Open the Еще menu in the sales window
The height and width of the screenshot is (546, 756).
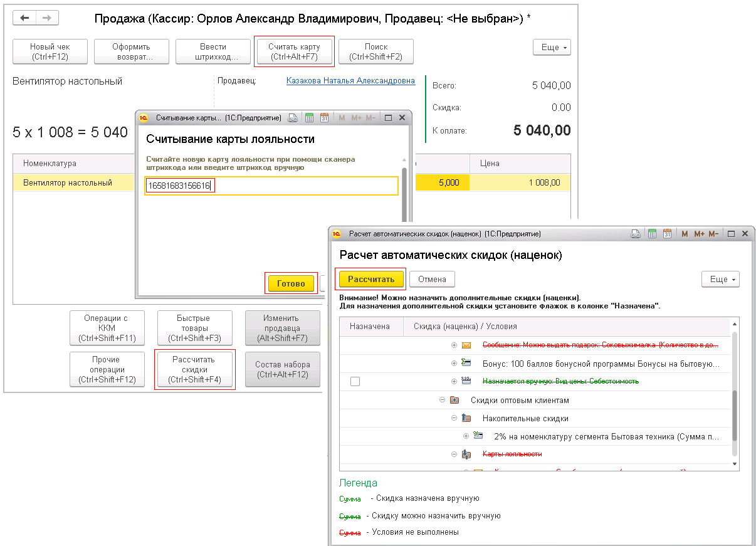point(552,48)
